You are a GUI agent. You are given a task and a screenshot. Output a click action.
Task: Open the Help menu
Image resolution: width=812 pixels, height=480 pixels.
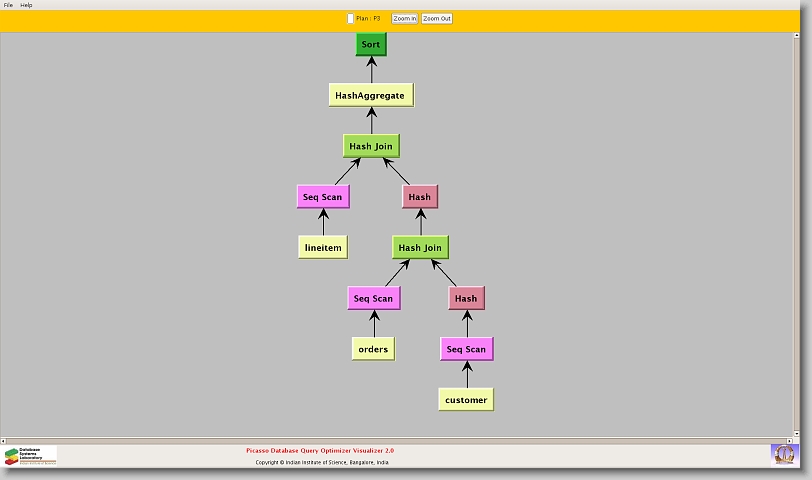[x=26, y=5]
